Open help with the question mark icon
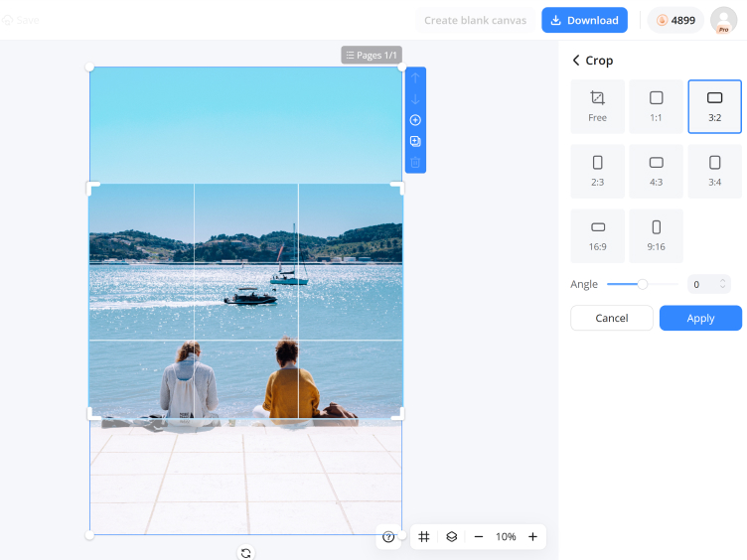747x560 pixels. pos(388,537)
